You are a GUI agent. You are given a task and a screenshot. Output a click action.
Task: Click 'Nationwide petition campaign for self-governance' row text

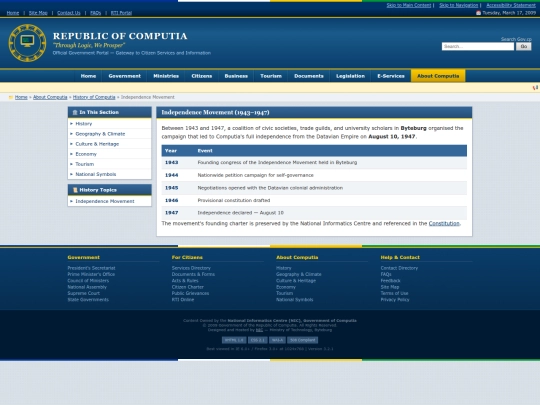click(256, 175)
